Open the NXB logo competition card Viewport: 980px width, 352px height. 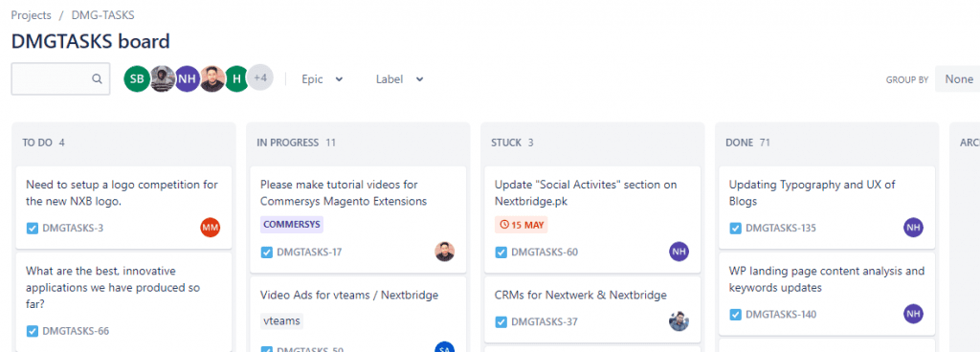[x=123, y=207]
